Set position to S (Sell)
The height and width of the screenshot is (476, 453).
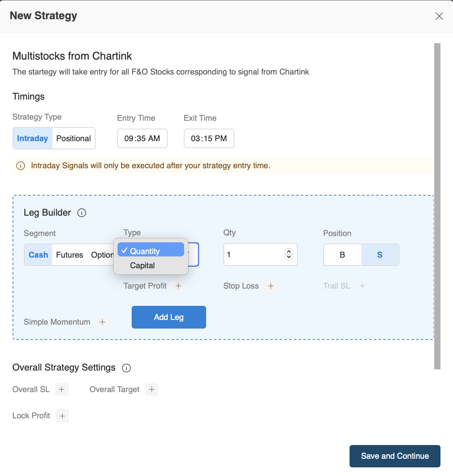[x=379, y=255]
